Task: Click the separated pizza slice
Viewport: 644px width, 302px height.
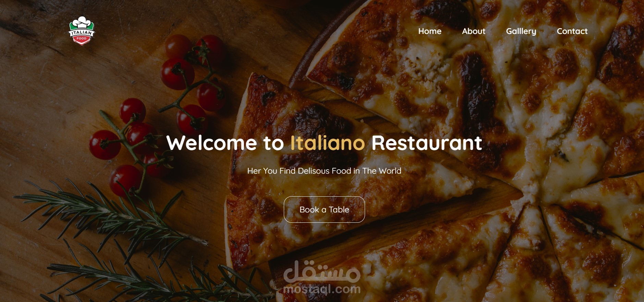Action: click(343, 172)
